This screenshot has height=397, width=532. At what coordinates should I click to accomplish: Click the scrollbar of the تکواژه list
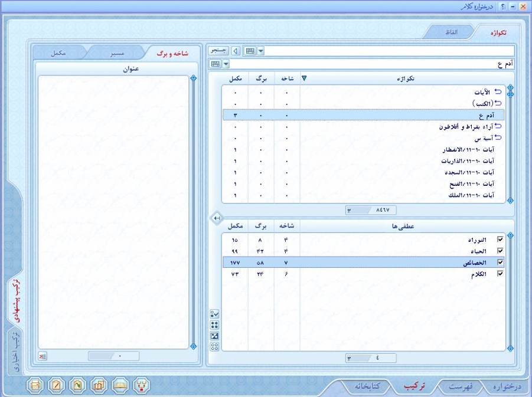(x=511, y=147)
